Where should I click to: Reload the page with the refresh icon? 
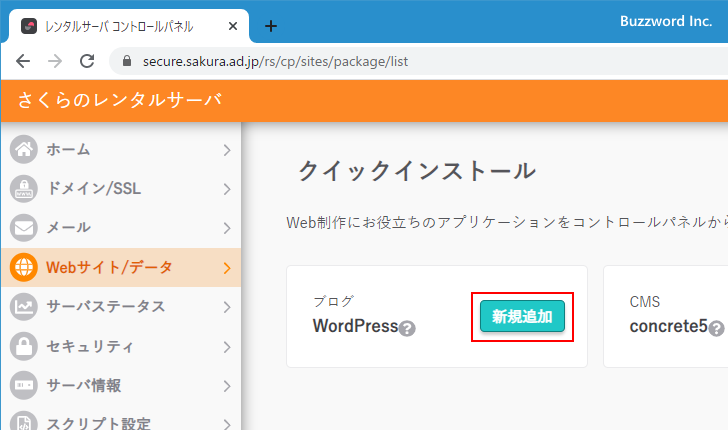(x=87, y=61)
